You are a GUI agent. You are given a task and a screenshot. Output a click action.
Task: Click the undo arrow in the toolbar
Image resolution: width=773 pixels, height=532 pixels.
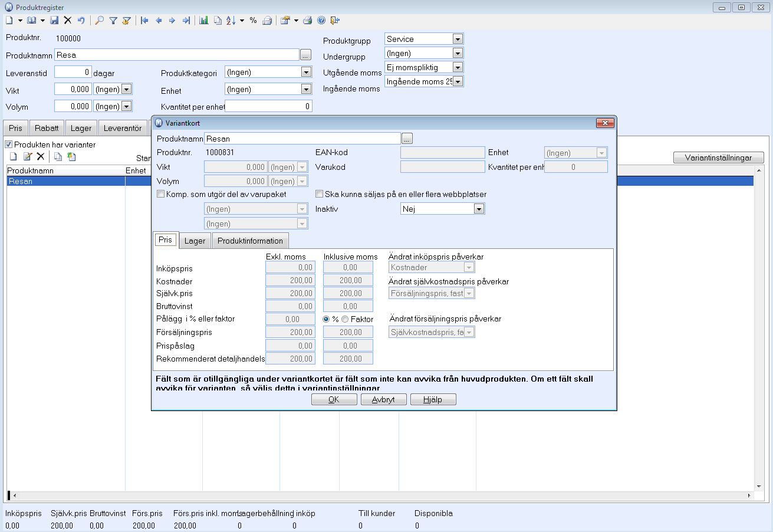81,20
